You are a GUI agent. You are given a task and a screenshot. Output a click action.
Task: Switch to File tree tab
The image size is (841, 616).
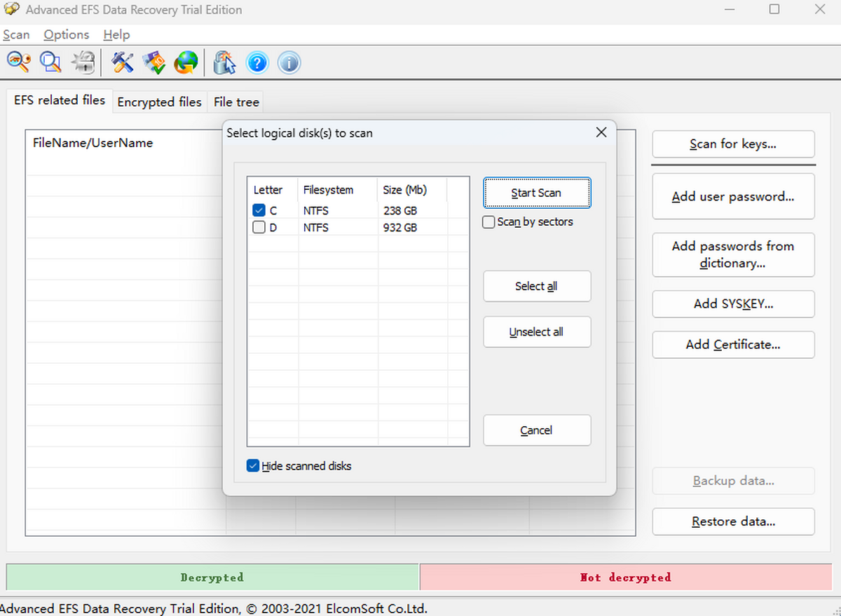point(236,102)
